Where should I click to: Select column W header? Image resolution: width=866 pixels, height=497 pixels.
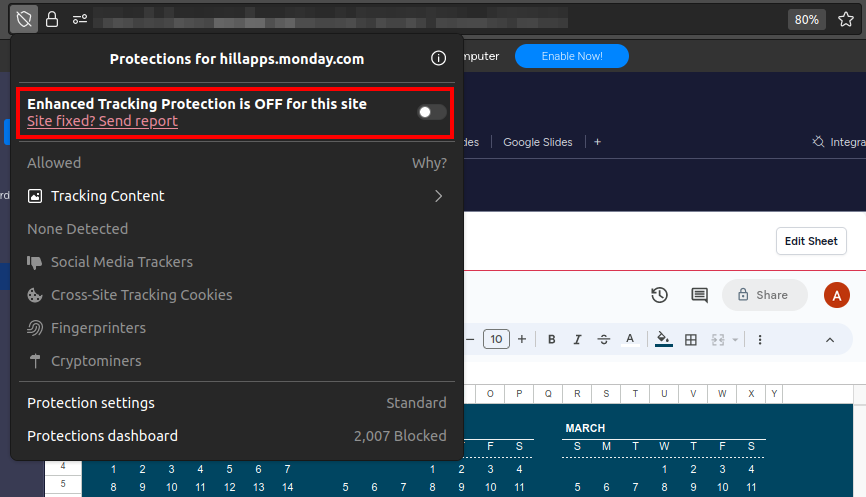click(722, 394)
